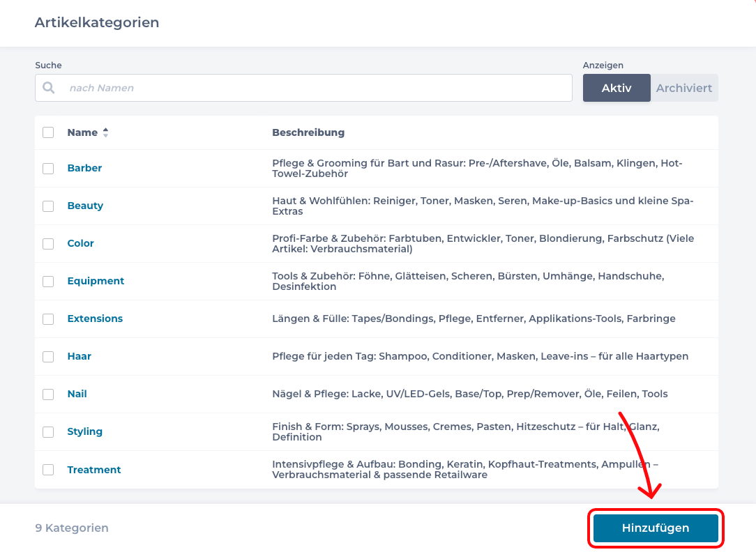Click the Name column header
This screenshot has width=756, height=552.
pos(82,132)
